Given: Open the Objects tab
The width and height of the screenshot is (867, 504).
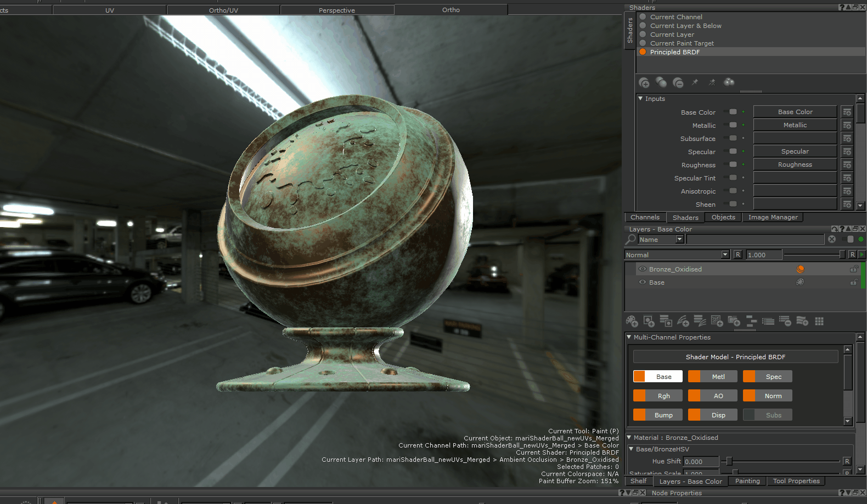Looking at the screenshot, I should coord(723,217).
